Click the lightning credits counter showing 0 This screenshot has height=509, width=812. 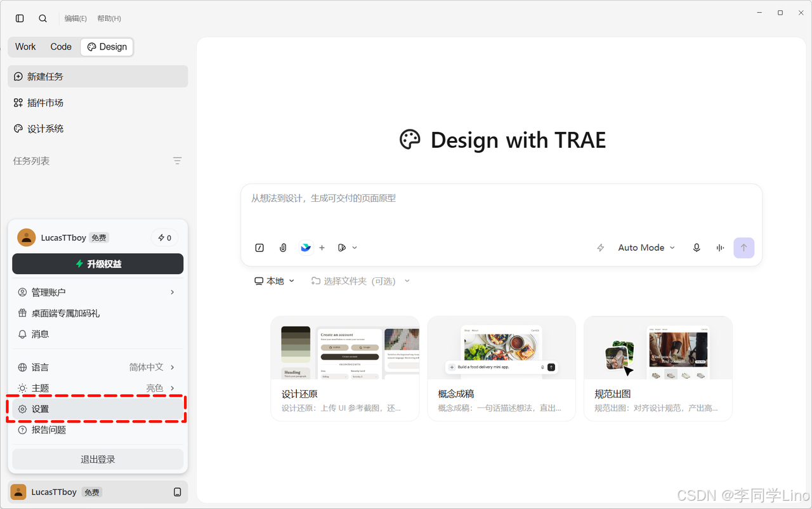pyautogui.click(x=164, y=238)
